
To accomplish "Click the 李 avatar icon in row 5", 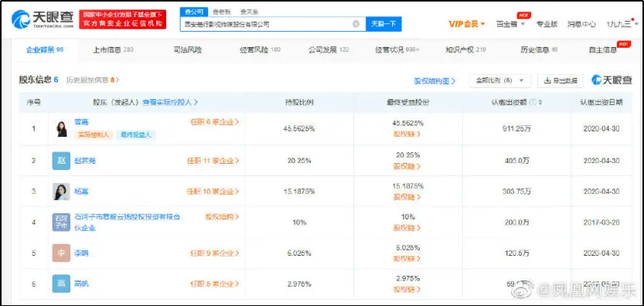I will coord(61,253).
